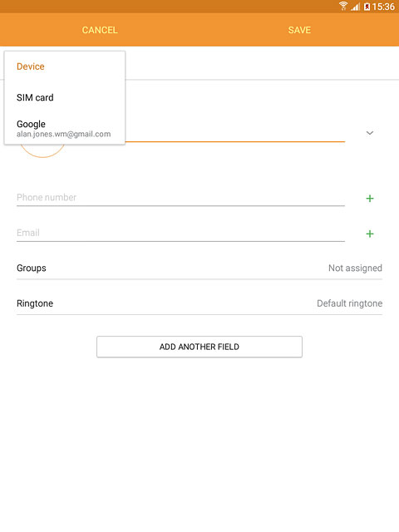Tap the Not assigned groups value
399x532 pixels.
click(x=355, y=268)
